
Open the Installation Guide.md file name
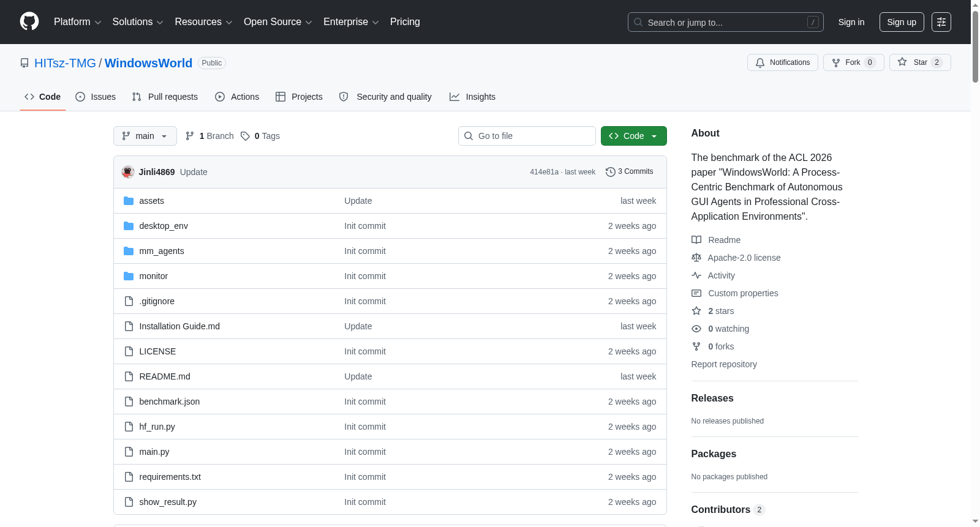(x=179, y=326)
